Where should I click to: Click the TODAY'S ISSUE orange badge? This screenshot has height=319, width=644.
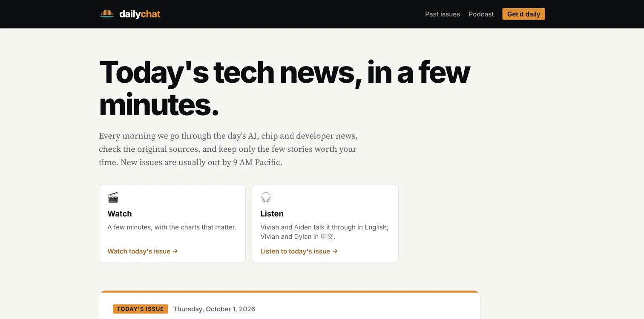[140, 309]
